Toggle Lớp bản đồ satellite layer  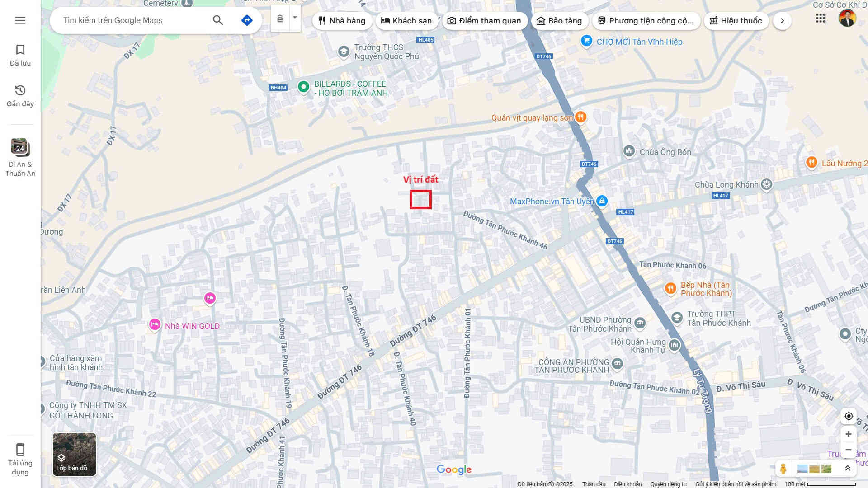click(x=74, y=454)
